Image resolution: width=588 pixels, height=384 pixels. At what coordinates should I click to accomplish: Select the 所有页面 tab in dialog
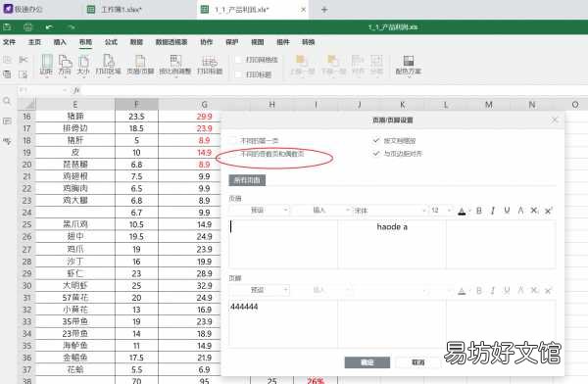247,180
